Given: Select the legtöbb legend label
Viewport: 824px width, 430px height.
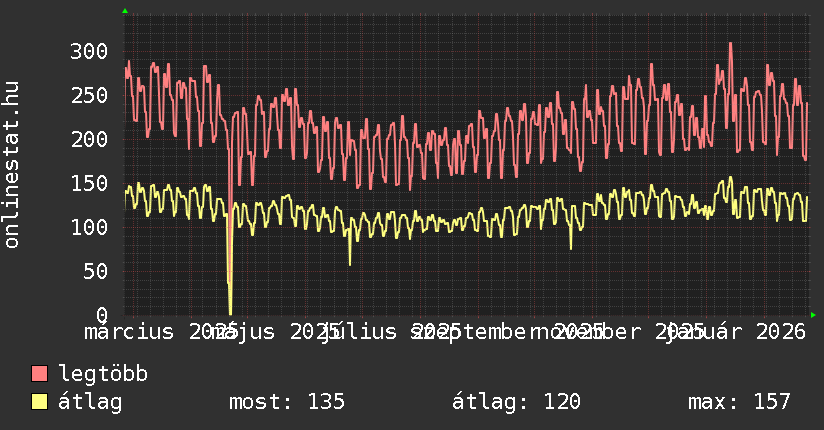Looking at the screenshot, I should click(x=103, y=374).
